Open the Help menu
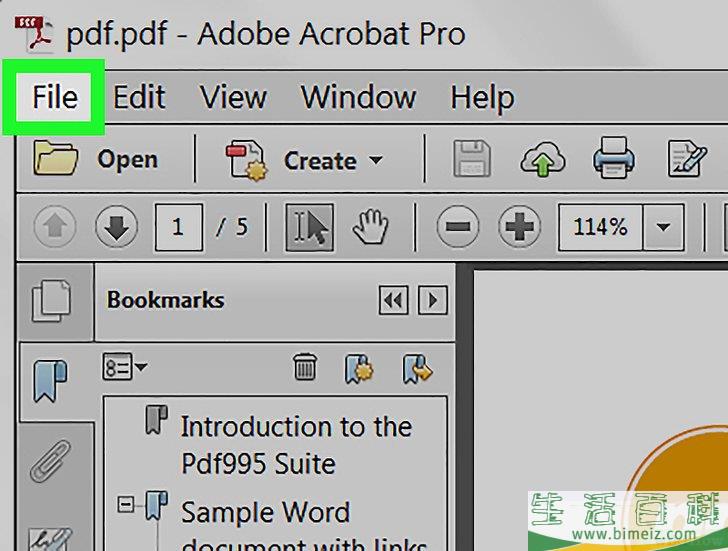 [482, 97]
